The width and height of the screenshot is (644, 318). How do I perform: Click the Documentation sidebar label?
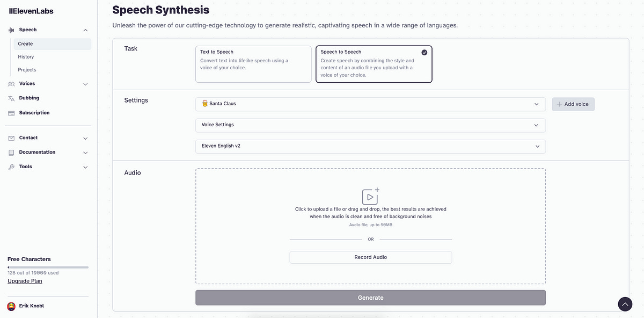point(37,152)
